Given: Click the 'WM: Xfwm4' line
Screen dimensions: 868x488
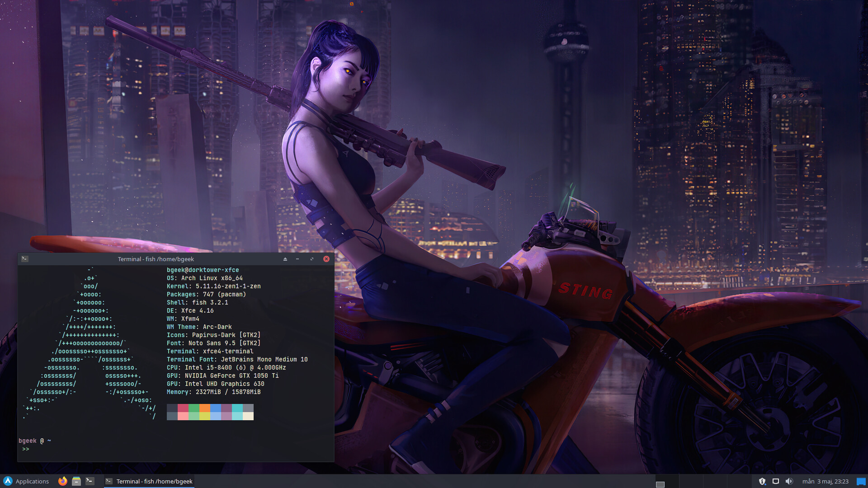Looking at the screenshot, I should coord(183,319).
